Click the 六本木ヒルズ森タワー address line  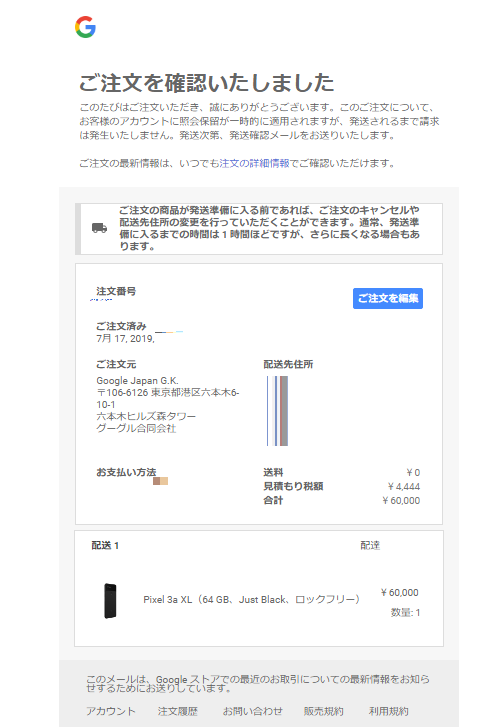pyautogui.click(x=146, y=416)
